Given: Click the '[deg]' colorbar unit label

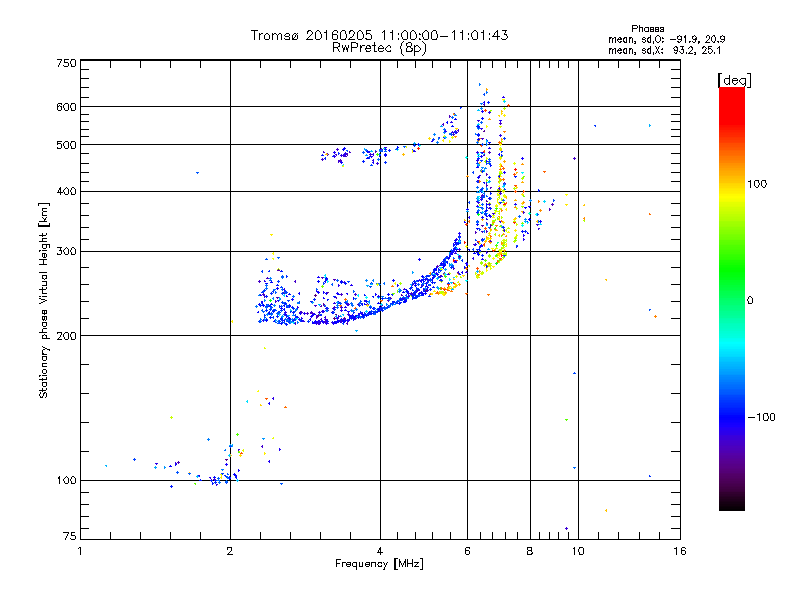Looking at the screenshot, I should tap(734, 80).
